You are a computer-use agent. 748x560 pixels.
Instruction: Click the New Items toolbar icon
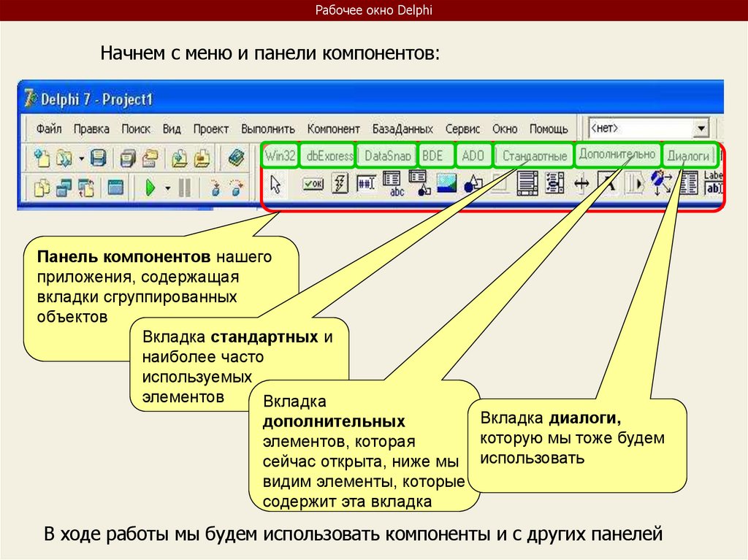click(x=42, y=158)
